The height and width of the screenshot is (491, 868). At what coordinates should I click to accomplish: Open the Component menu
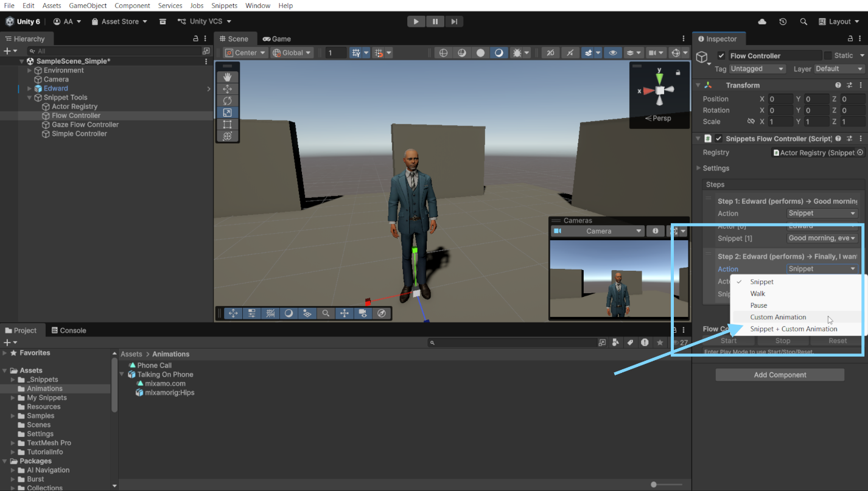132,5
